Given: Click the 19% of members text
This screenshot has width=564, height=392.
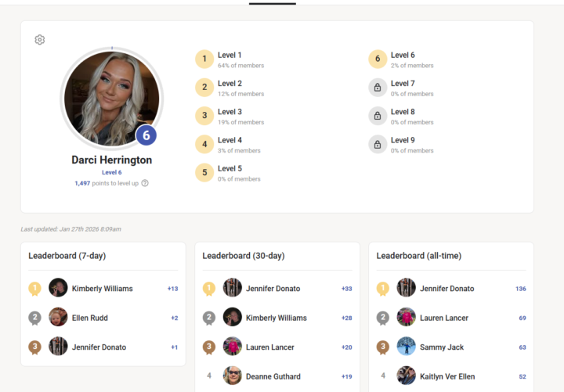Looking at the screenshot, I should (x=241, y=122).
